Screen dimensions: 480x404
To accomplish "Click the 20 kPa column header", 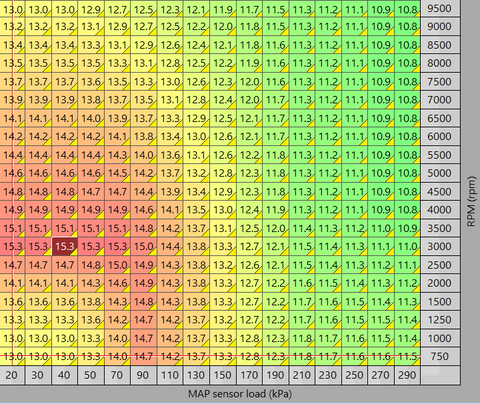I will (12, 375).
